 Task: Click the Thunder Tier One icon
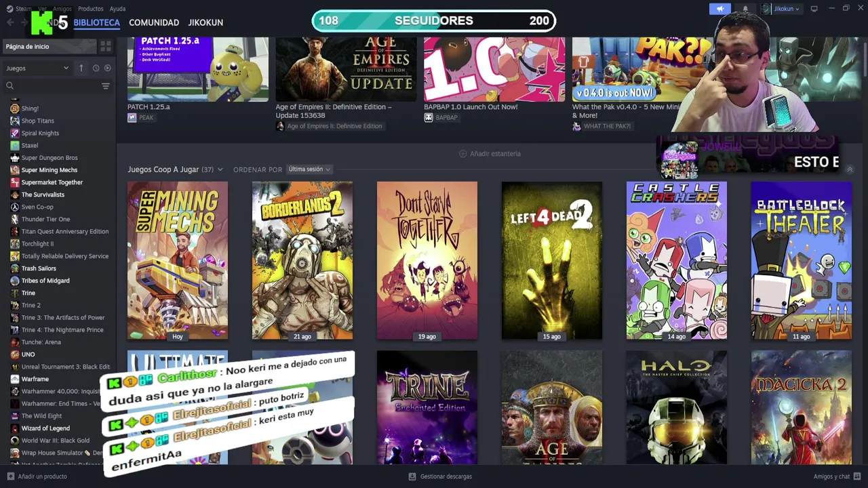tap(15, 219)
